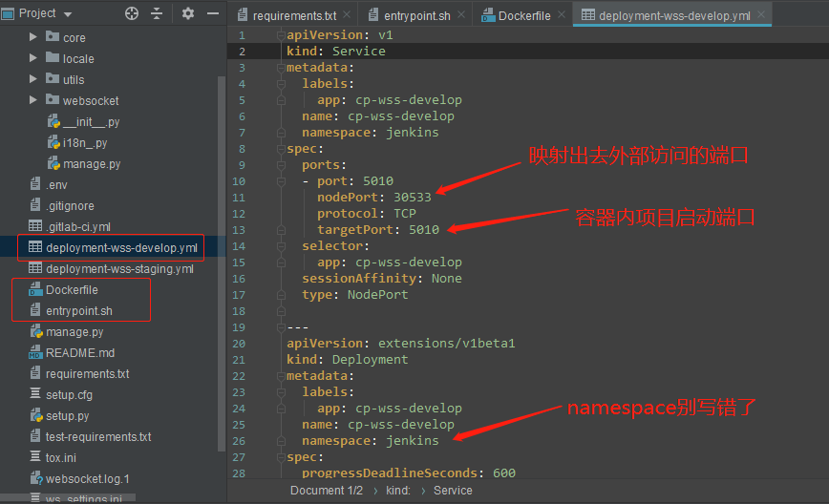Screen dimensions: 829x504
Task: Click 'kind: Deployment' on line 20 area
Action: pos(347,360)
